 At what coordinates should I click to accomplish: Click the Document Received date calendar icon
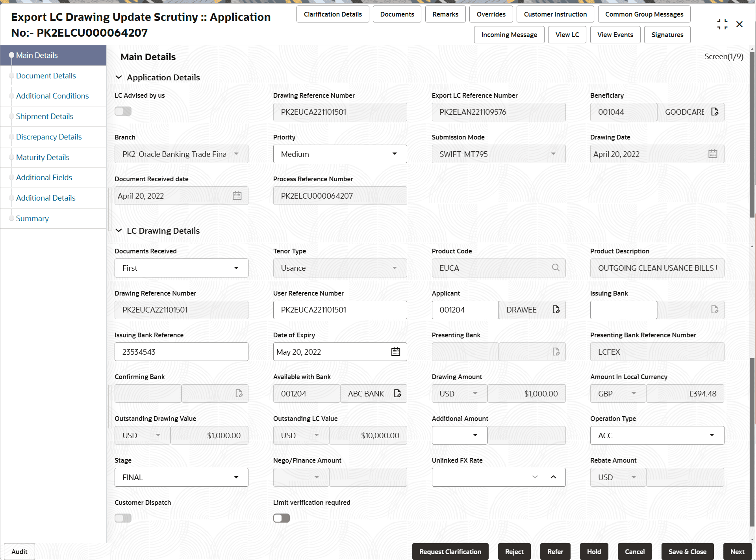[x=237, y=195]
